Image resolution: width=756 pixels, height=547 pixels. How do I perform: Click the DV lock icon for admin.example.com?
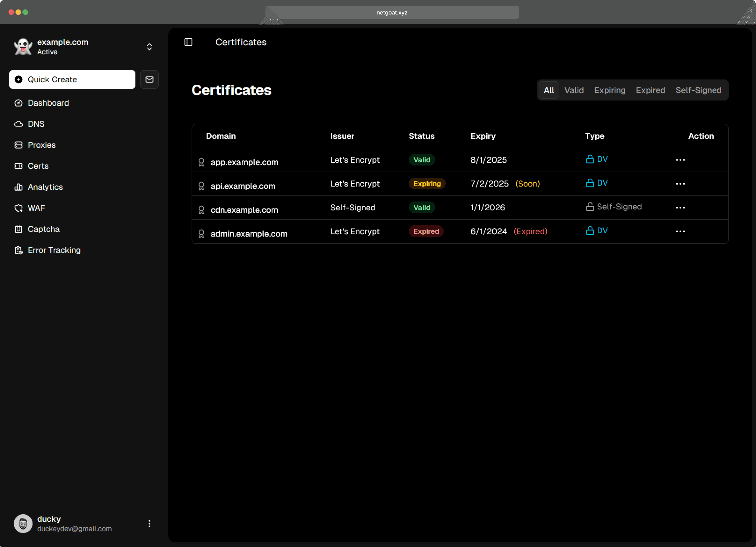[x=590, y=230]
